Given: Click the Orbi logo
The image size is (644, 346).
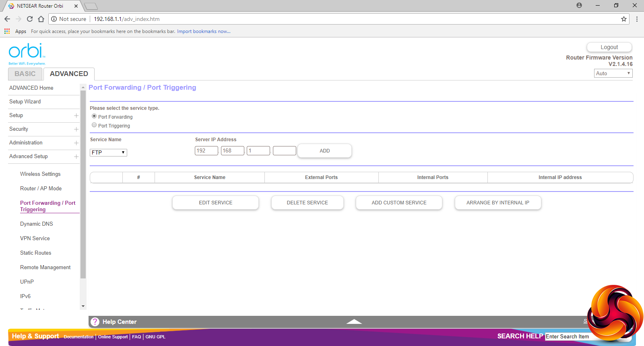Looking at the screenshot, I should click(27, 53).
